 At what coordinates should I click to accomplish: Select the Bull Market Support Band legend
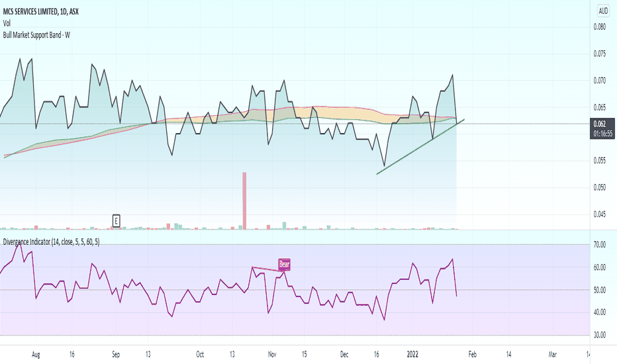36,35
